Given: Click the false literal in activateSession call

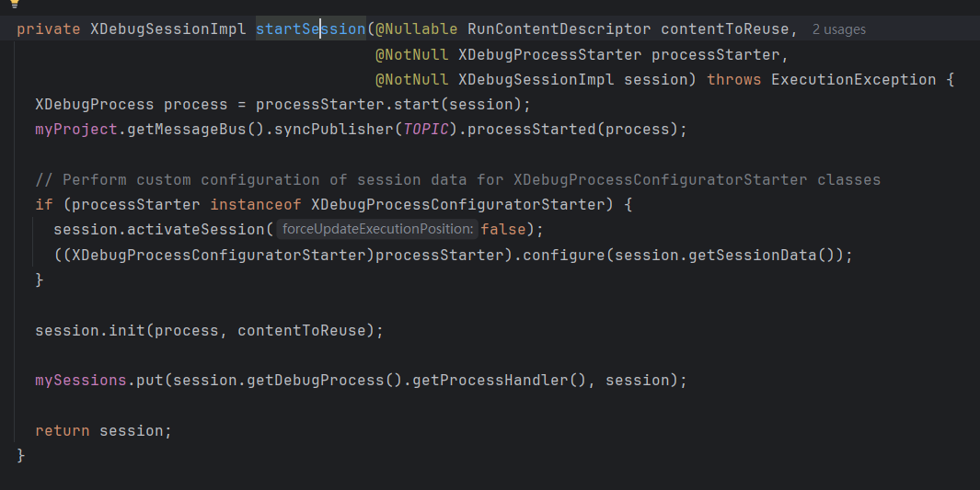Looking at the screenshot, I should point(503,230).
